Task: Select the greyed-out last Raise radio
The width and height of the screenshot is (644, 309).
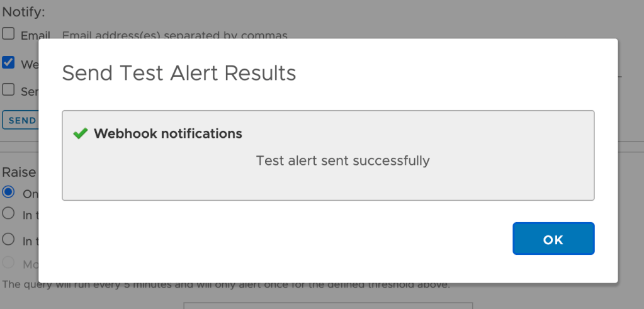Action: pos(8,262)
